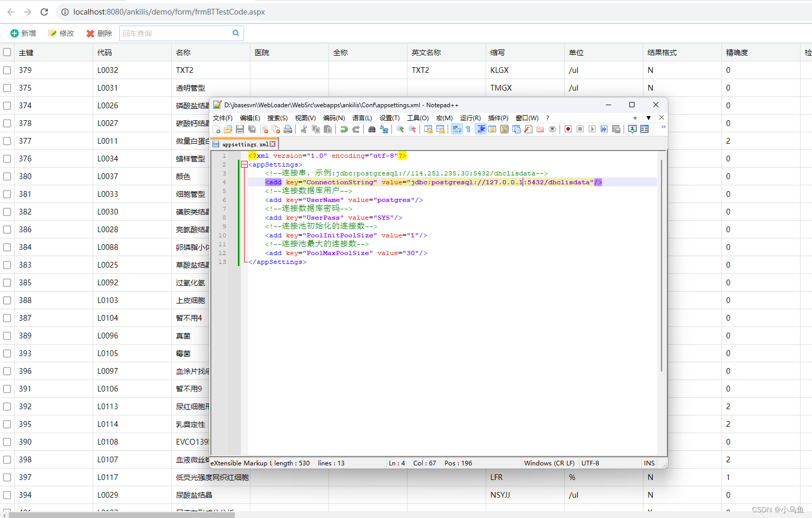Select the appsettings.xml tab
This screenshot has height=518, width=812.
(x=245, y=144)
